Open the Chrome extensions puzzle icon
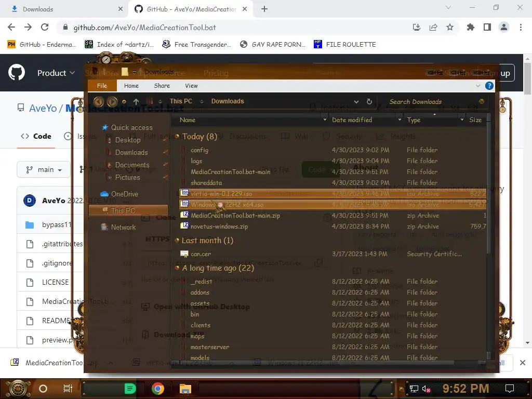532x399 pixels. pyautogui.click(x=470, y=27)
